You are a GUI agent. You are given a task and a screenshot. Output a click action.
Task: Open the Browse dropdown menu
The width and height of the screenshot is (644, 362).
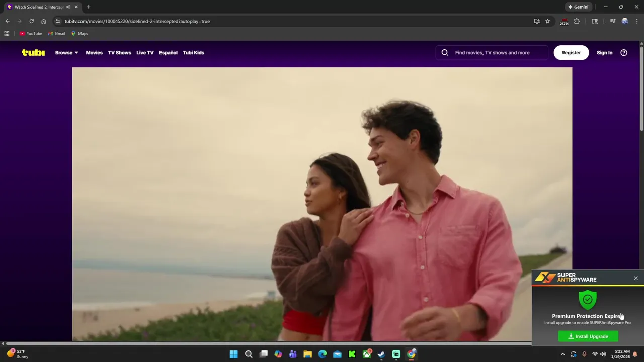point(66,52)
